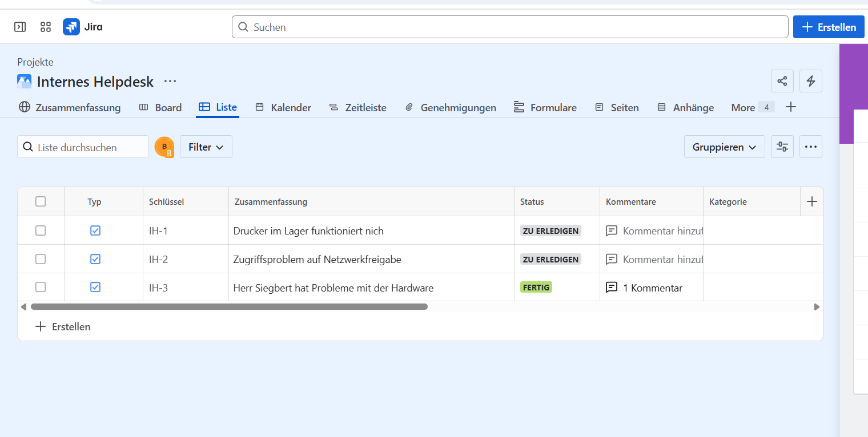Image resolution: width=868 pixels, height=437 pixels.
Task: Toggle the select-all header checkbox
Action: (41, 201)
